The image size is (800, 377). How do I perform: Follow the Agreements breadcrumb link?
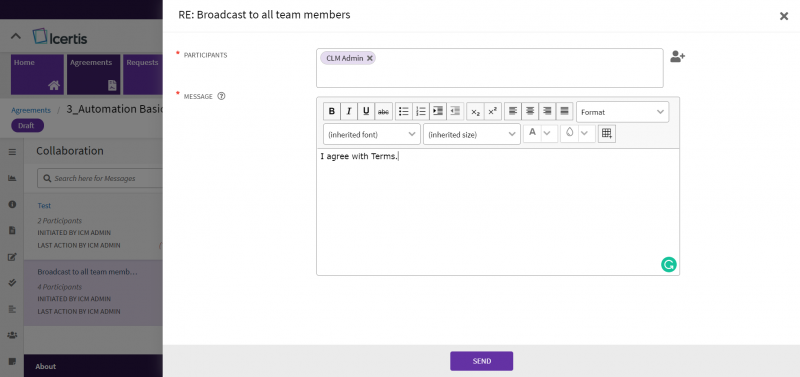[x=31, y=110]
